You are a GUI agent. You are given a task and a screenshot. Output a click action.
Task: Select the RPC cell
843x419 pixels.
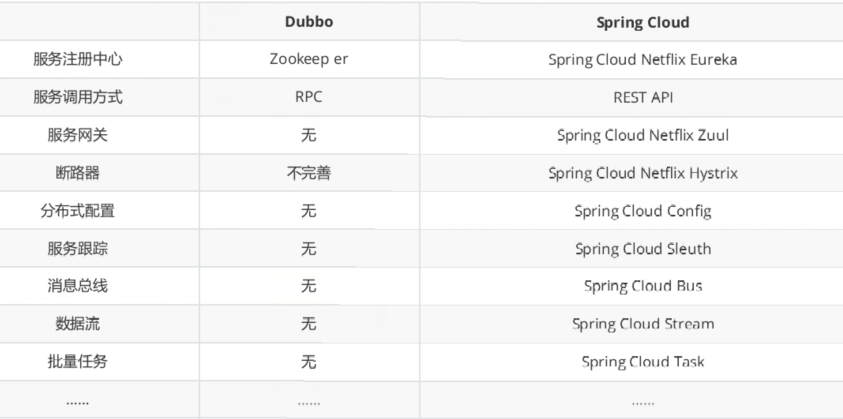pyautogui.click(x=308, y=98)
